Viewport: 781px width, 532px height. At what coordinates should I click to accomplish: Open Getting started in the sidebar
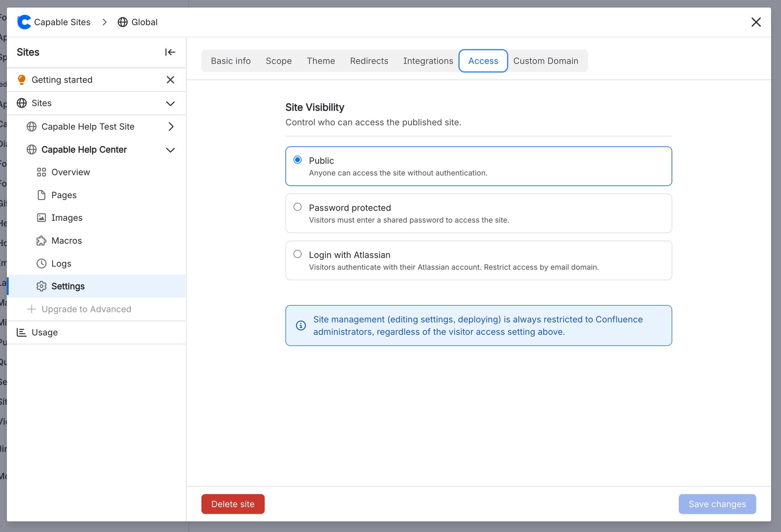tap(62, 80)
